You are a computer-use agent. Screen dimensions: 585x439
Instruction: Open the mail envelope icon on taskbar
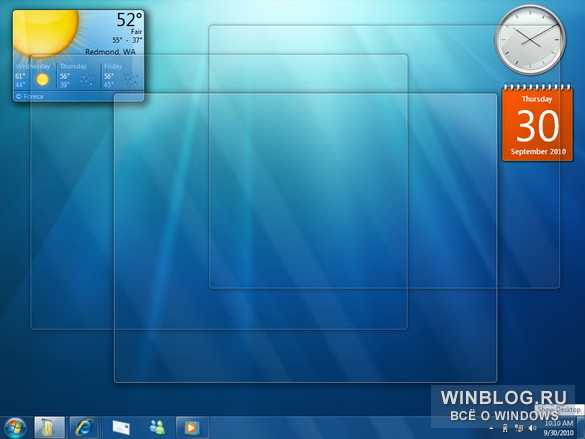point(121,428)
